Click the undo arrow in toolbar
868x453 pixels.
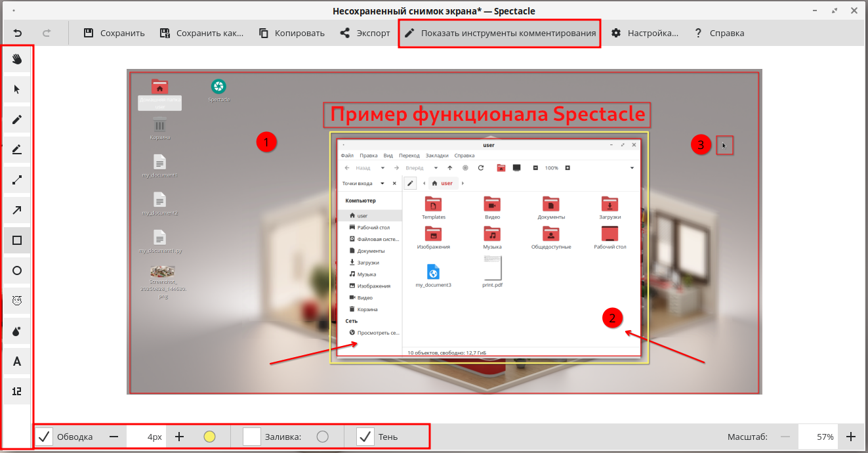click(18, 33)
